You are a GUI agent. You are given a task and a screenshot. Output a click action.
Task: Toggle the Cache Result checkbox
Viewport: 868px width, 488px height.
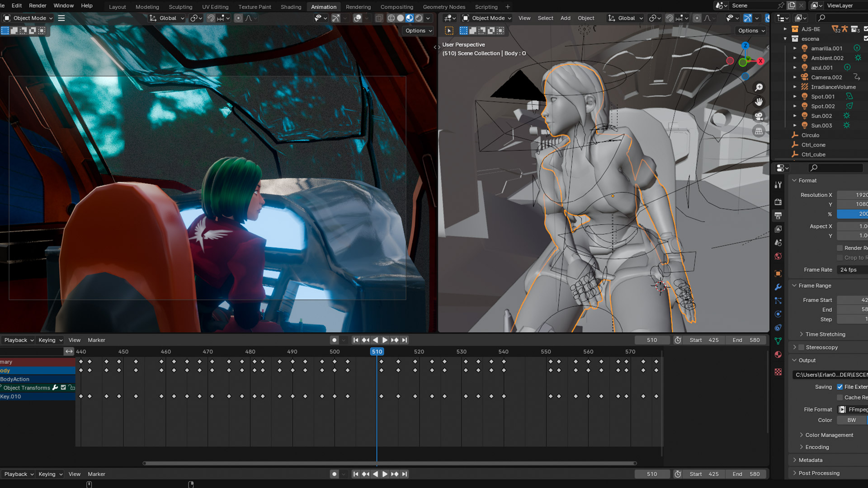[x=840, y=398]
